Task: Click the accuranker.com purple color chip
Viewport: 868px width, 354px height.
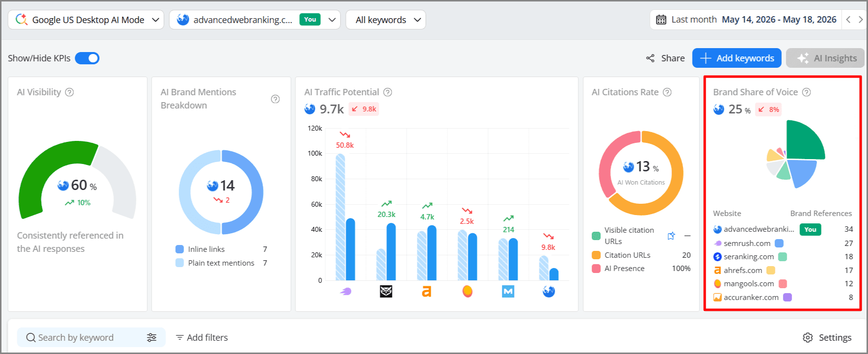Action: pos(788,298)
